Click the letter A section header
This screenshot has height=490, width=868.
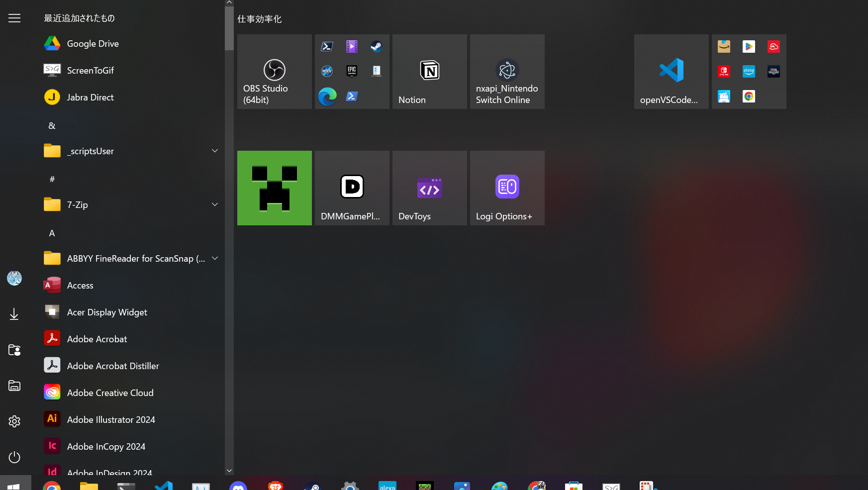[x=52, y=233]
